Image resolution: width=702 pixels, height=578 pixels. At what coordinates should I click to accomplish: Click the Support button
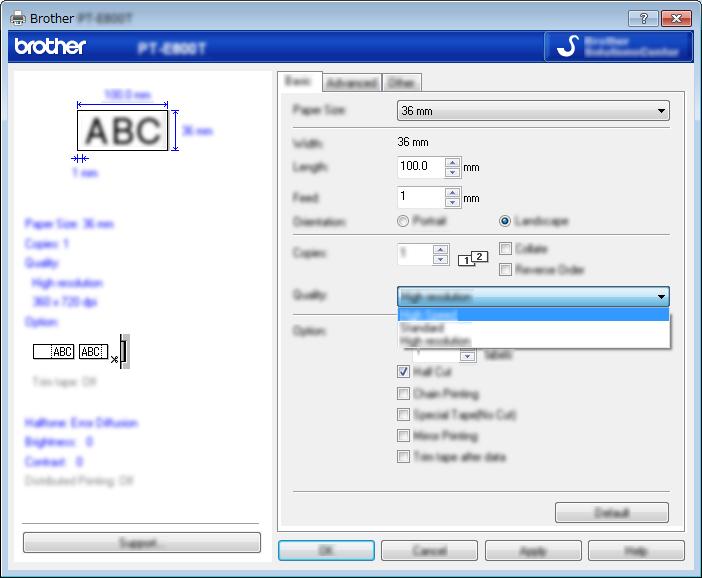[141, 543]
